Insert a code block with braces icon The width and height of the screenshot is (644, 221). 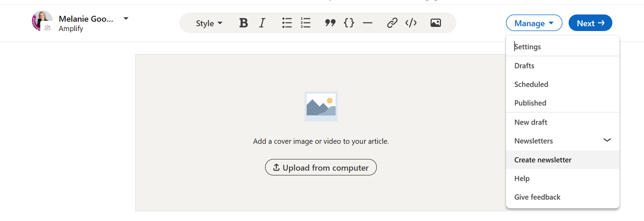(349, 23)
